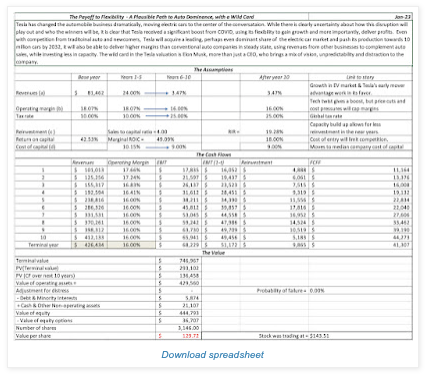Select the 'Return on capital' row label

pyautogui.click(x=35, y=139)
